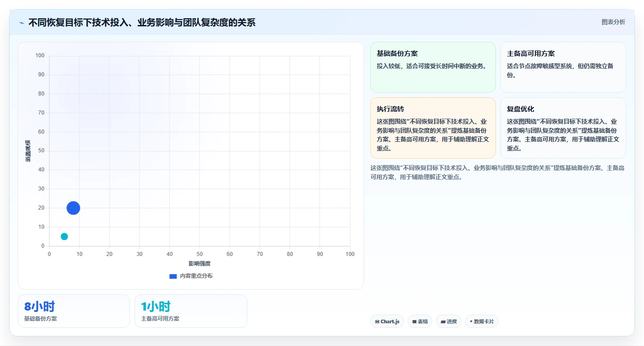Select the 复盘优化 card
Viewport: 644px width, 346px height.
pyautogui.click(x=563, y=128)
